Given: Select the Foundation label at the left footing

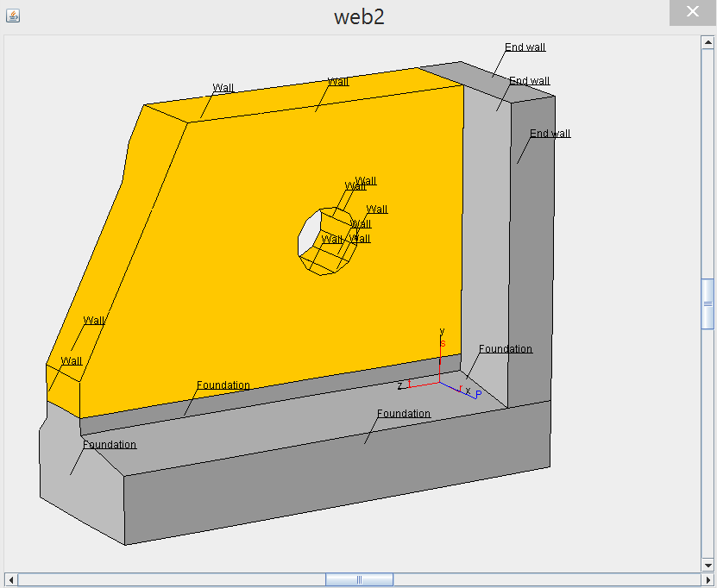Looking at the screenshot, I should pyautogui.click(x=110, y=445).
